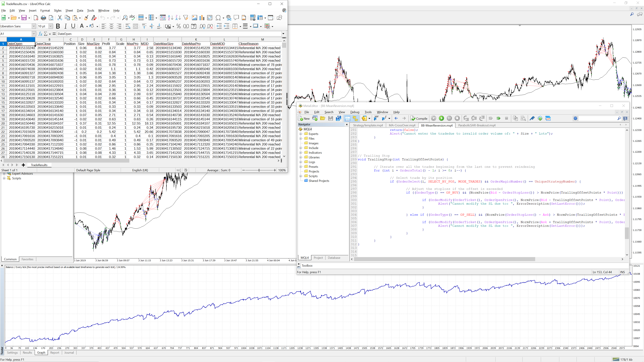The height and width of the screenshot is (362, 644).
Task: Start debugging with green play icon in MetaEditor
Action: click(442, 118)
